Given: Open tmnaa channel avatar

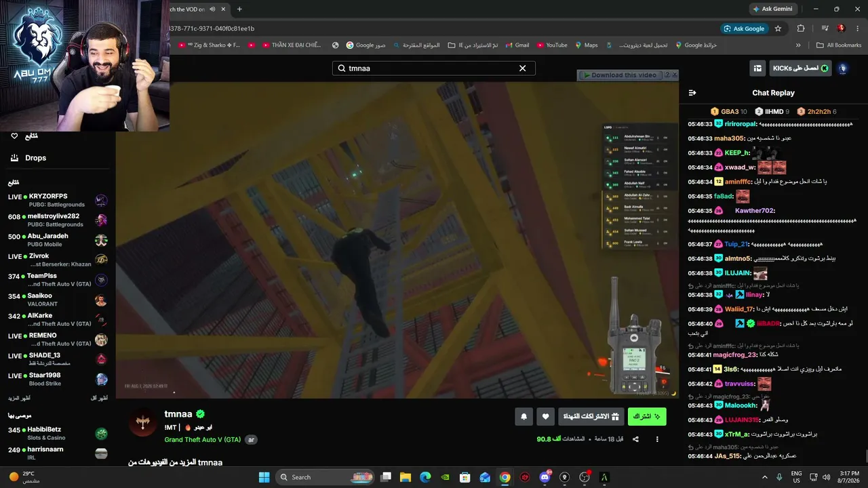Looking at the screenshot, I should tap(142, 423).
